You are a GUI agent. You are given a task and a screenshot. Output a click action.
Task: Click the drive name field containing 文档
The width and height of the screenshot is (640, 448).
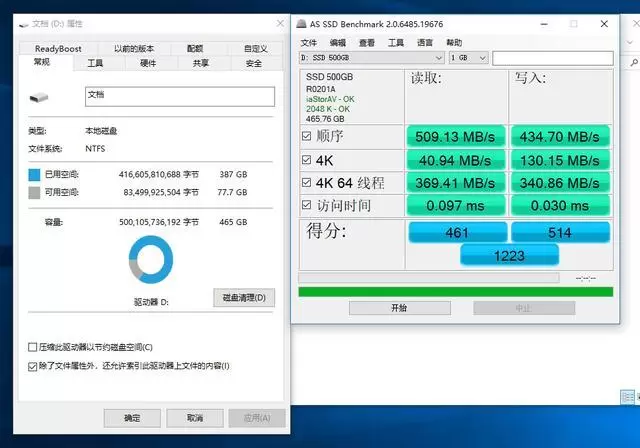(x=179, y=96)
